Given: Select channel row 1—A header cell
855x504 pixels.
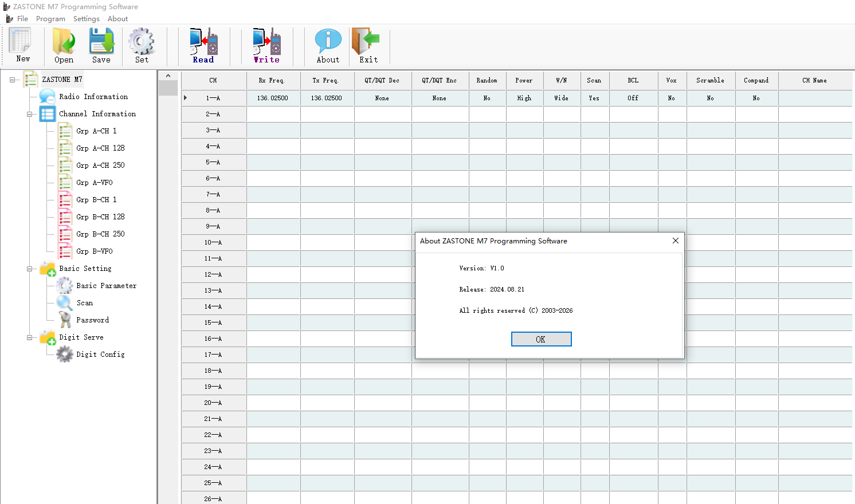Looking at the screenshot, I should [214, 98].
